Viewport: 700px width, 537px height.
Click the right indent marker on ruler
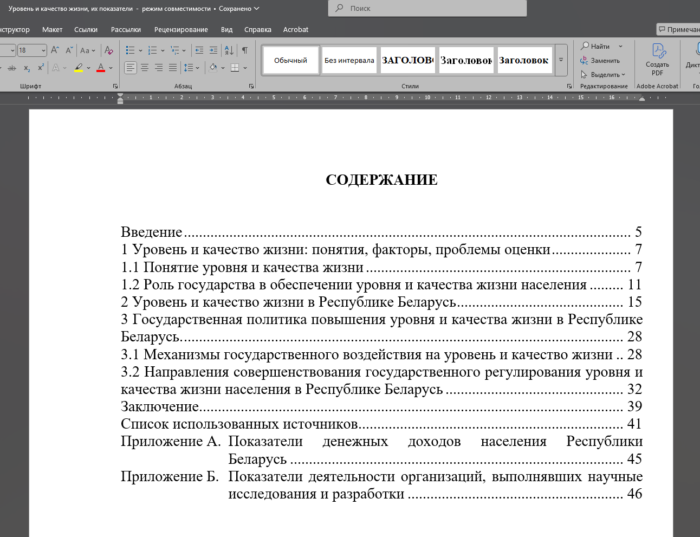pyautogui.click(x=642, y=99)
